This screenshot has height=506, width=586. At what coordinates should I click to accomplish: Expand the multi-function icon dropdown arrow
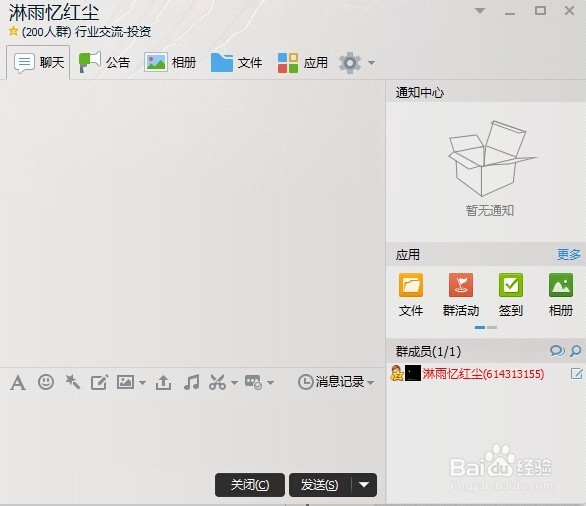tap(271, 383)
